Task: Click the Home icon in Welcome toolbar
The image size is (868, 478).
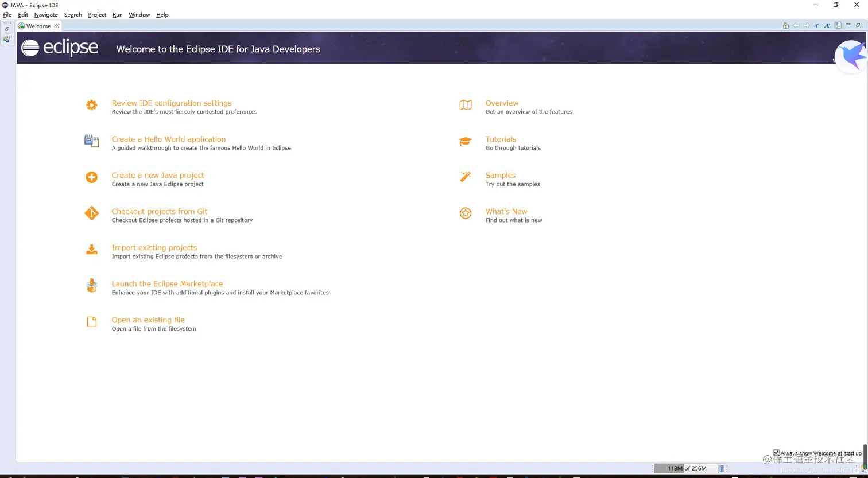Action: pos(786,25)
